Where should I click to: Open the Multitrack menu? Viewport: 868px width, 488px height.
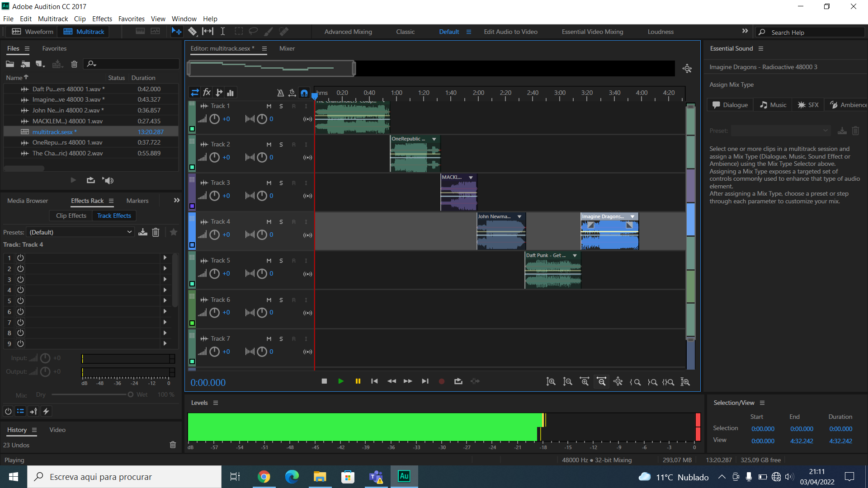(53, 19)
